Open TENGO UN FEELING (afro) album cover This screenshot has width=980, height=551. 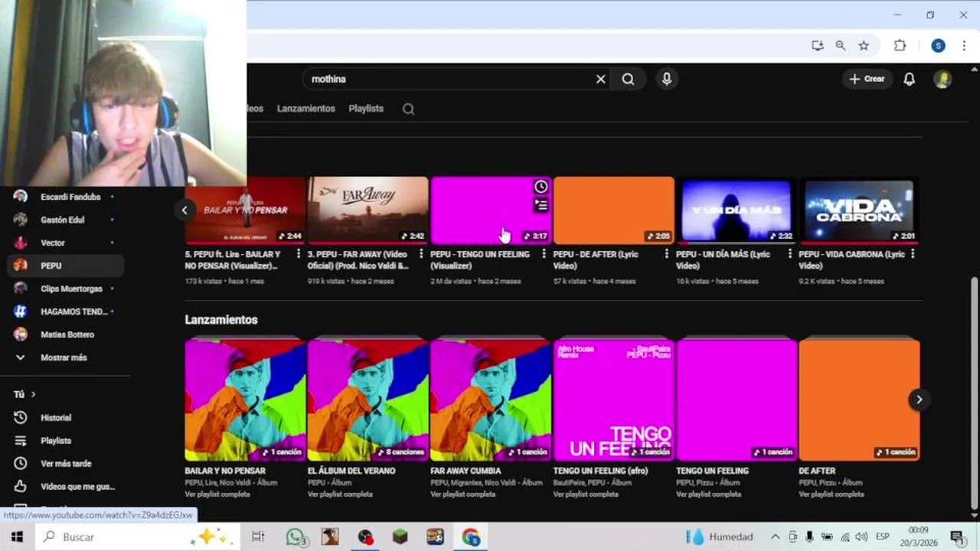(613, 399)
